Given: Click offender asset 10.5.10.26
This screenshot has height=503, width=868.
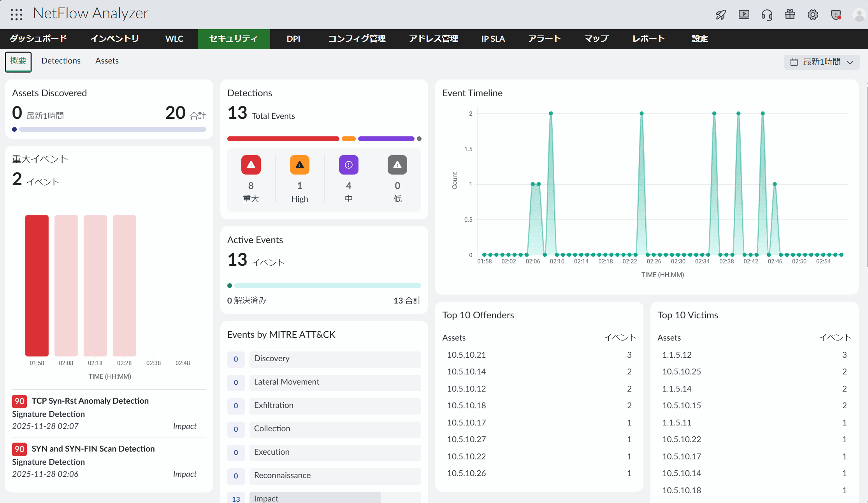Looking at the screenshot, I should 466,473.
